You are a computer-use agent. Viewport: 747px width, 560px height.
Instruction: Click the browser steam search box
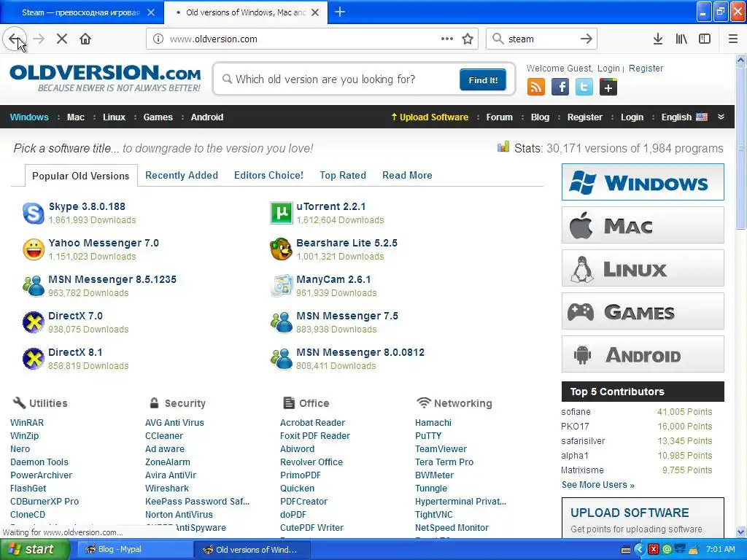[x=541, y=39]
